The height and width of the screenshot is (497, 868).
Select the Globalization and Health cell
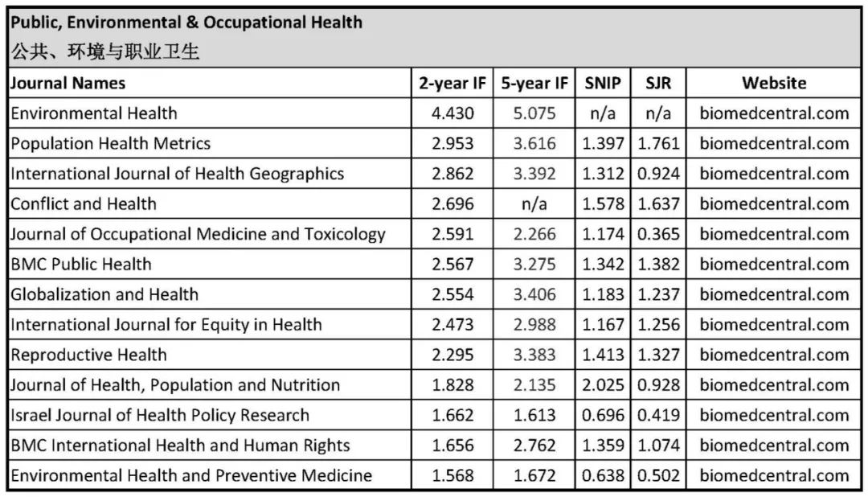pos(104,294)
